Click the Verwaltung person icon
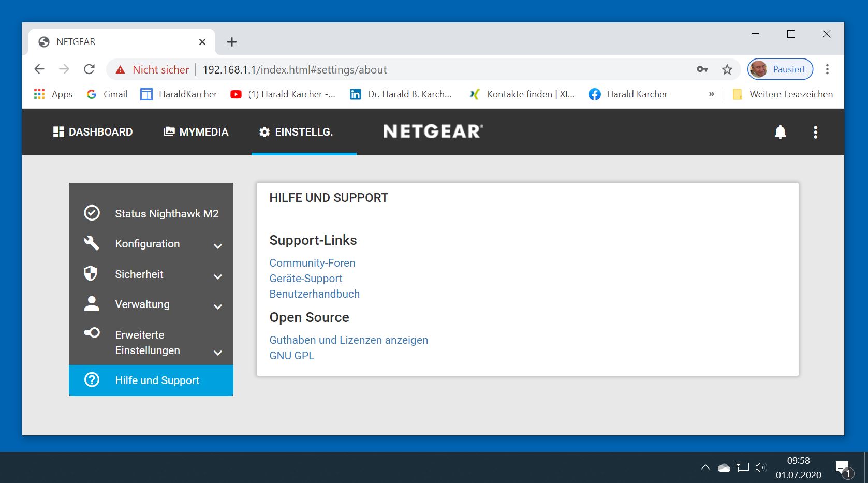868x483 pixels. pyautogui.click(x=92, y=304)
